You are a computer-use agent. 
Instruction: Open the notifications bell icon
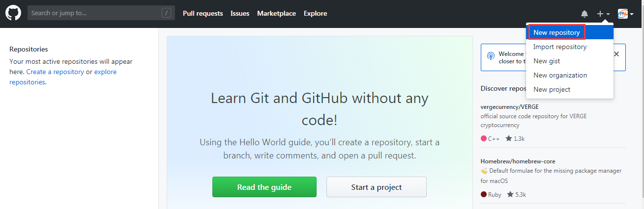point(585,14)
